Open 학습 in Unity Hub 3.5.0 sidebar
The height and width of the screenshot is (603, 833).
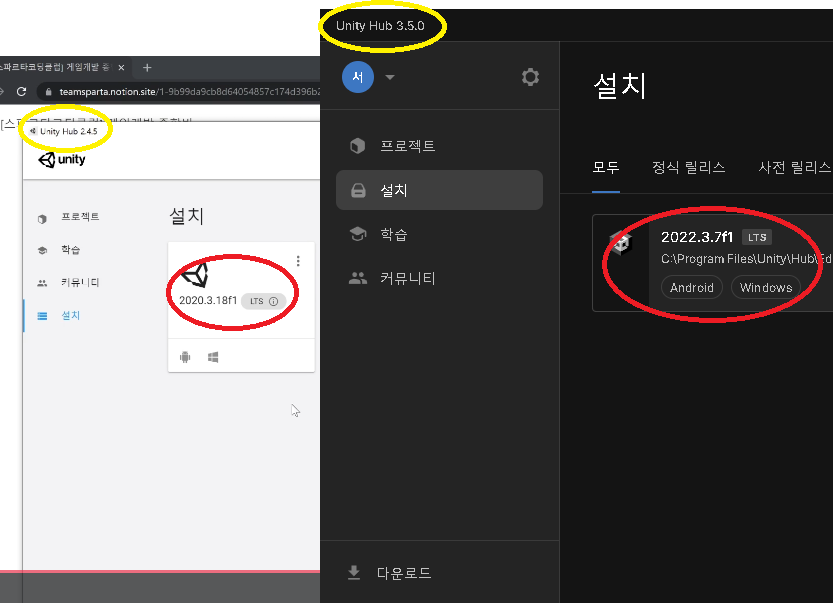coord(439,234)
